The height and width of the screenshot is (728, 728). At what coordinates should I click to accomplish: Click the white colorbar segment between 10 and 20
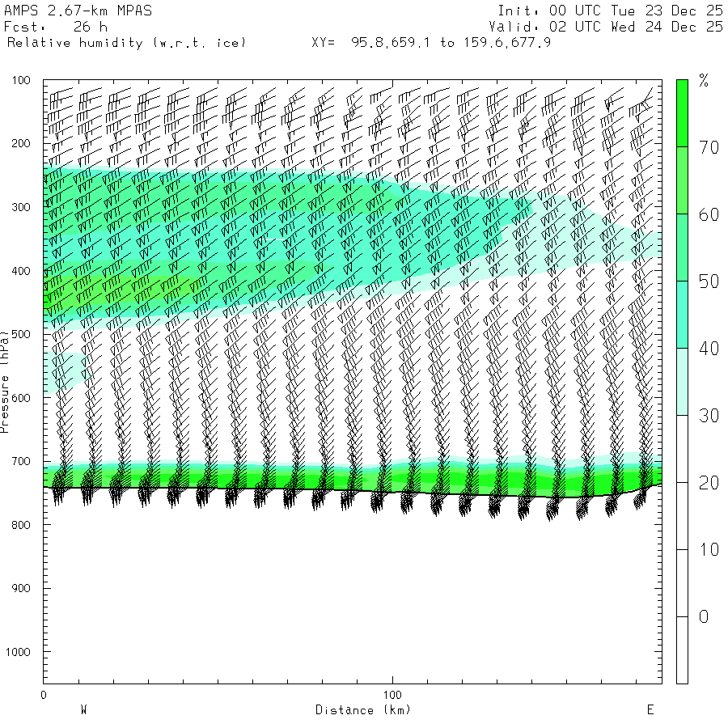[682, 516]
